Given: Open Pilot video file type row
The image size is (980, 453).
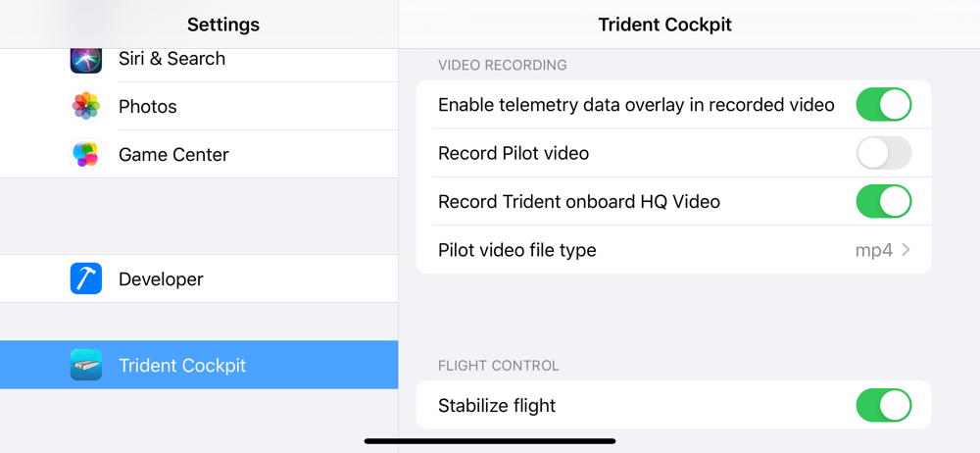Looking at the screenshot, I should tap(674, 250).
